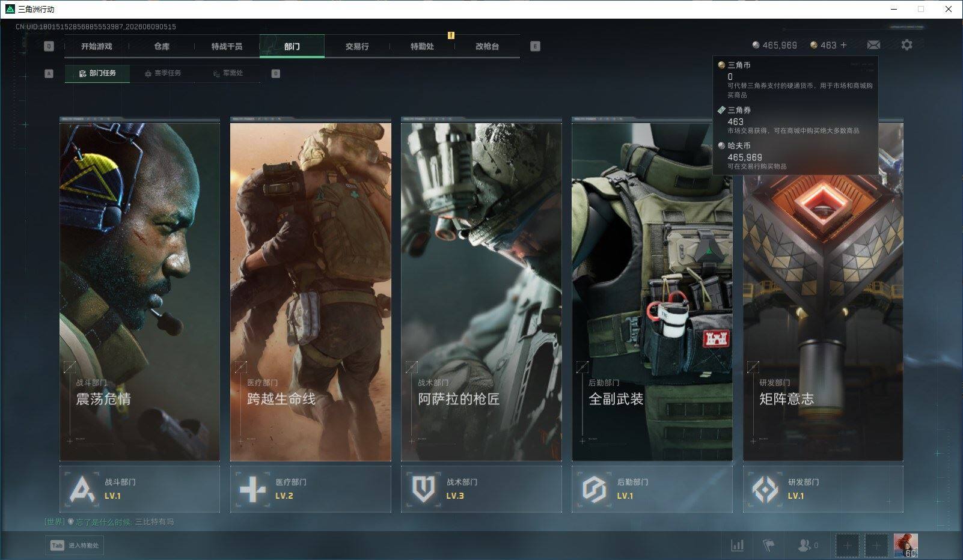Open the 特战干员 tab
The image size is (963, 560).
point(227,46)
